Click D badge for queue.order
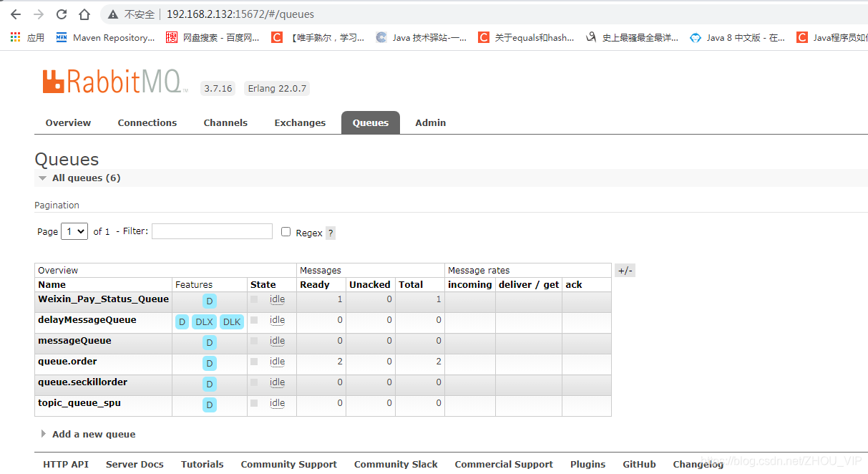This screenshot has width=868, height=474. point(209,364)
